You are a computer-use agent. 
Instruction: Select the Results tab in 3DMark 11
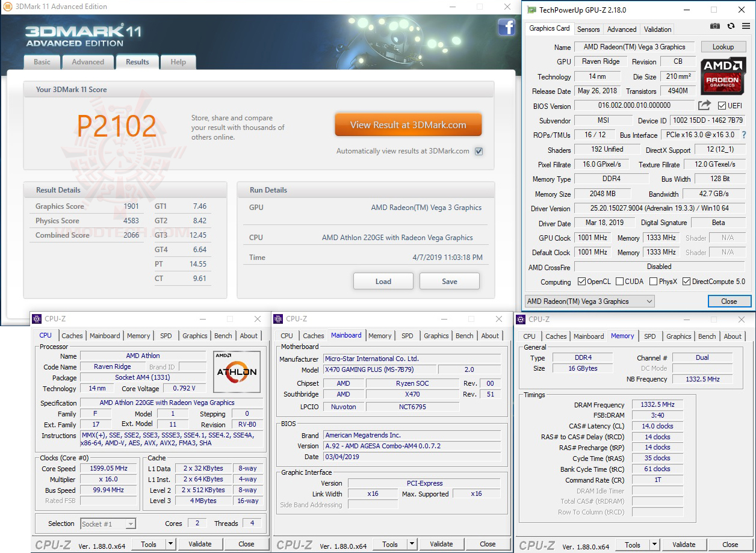click(137, 62)
